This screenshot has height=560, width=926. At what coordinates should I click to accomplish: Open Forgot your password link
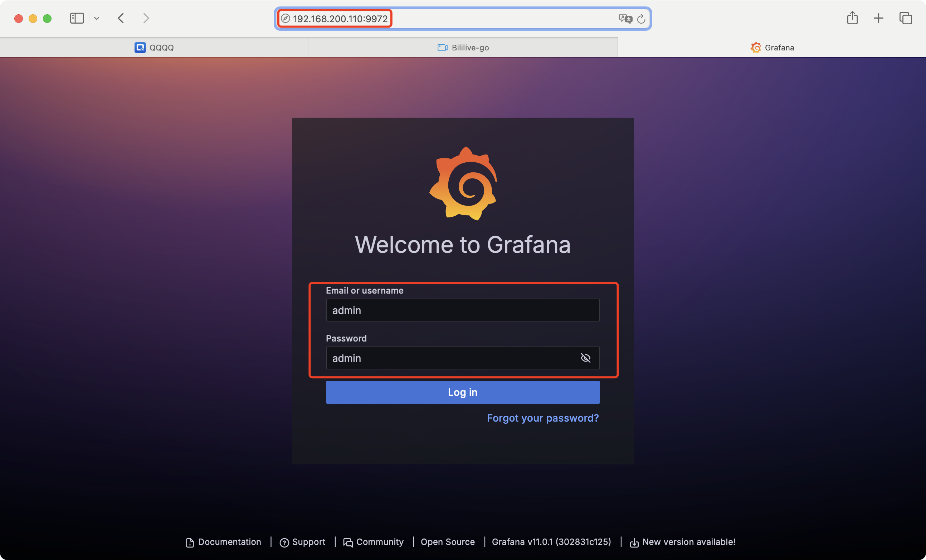point(543,418)
